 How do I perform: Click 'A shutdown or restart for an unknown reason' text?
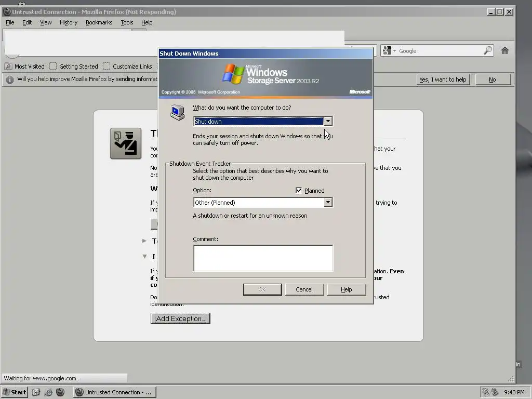(x=250, y=216)
